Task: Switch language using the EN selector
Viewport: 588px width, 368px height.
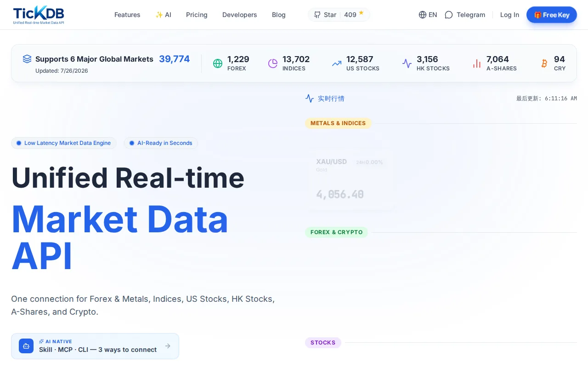Action: point(428,15)
